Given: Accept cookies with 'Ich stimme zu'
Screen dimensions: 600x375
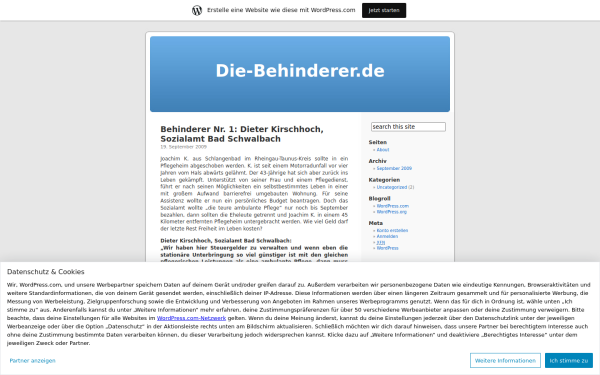Looking at the screenshot, I should 569,360.
